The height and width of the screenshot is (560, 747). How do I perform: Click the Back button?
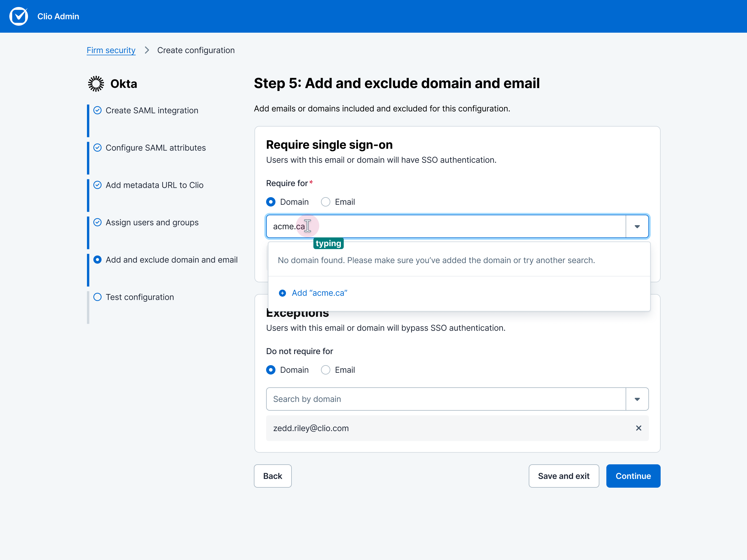point(273,476)
